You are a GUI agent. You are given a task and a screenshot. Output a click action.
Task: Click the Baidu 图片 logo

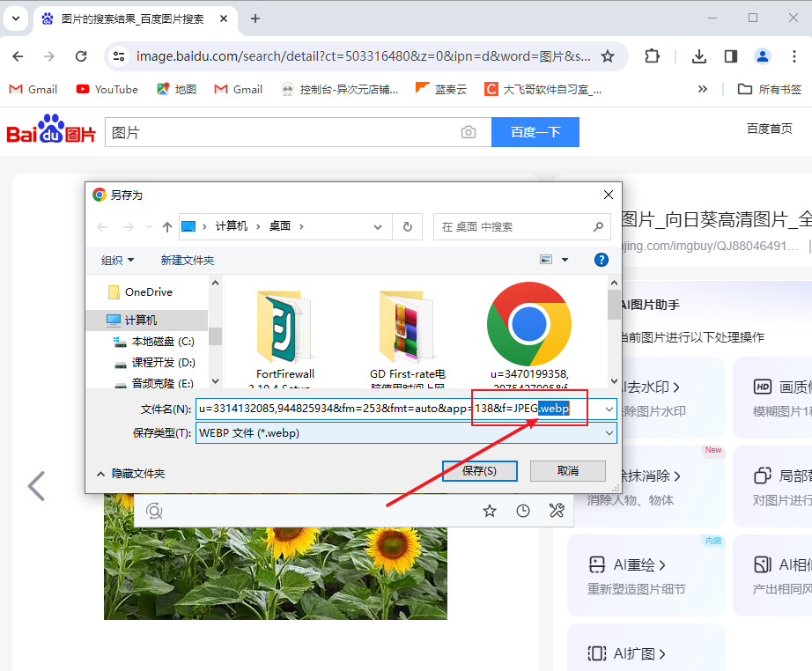tap(51, 129)
